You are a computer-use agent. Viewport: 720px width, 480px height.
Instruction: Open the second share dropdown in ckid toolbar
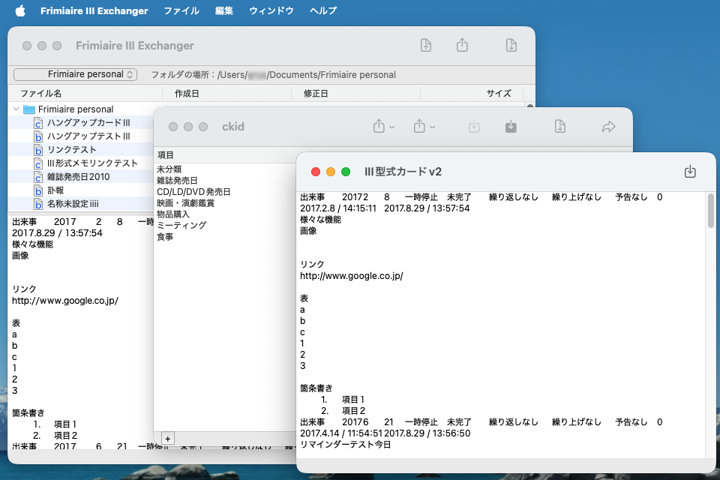(x=425, y=127)
